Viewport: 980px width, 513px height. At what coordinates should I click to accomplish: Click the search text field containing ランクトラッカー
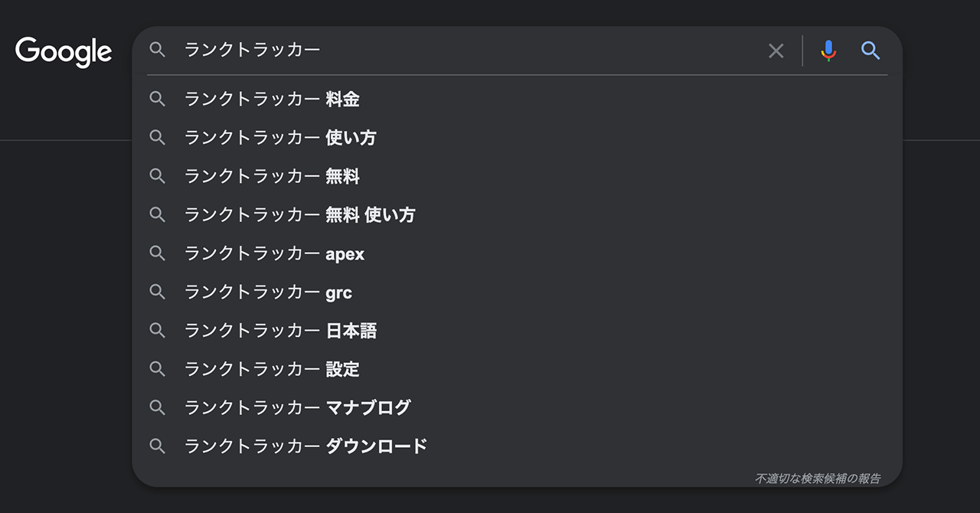click(459, 51)
